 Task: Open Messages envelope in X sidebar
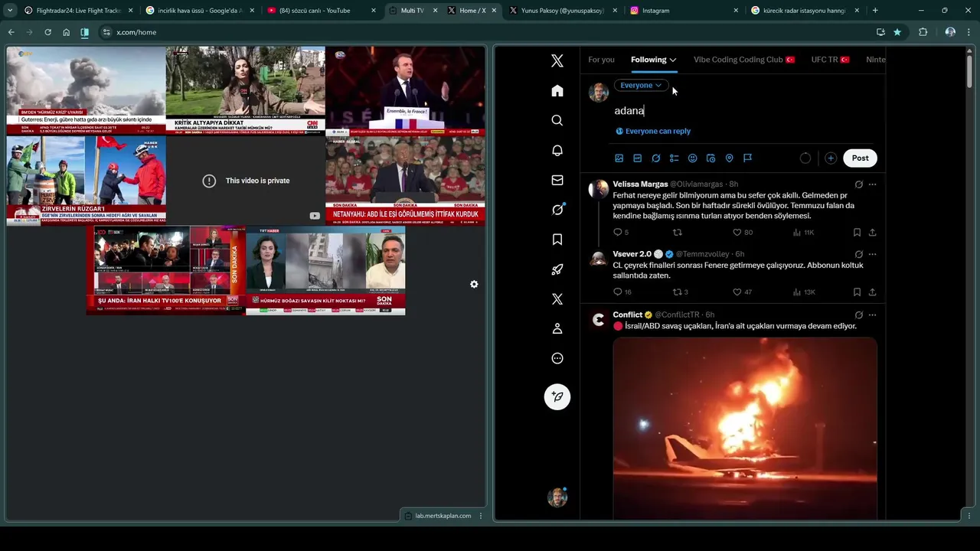[557, 181]
